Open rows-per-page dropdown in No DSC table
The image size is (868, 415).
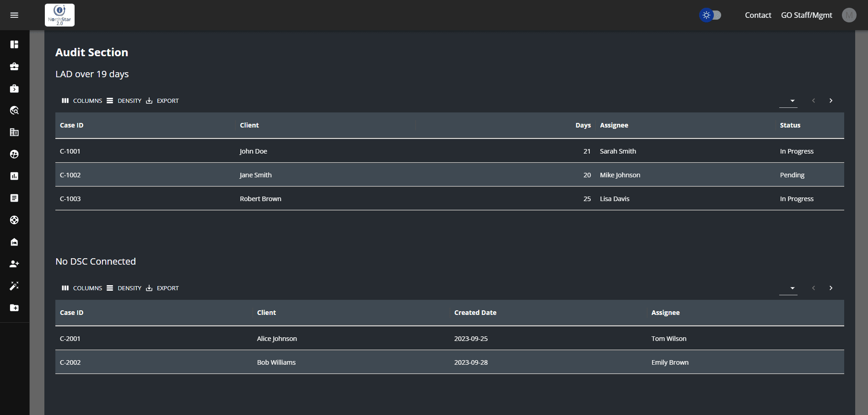tap(788, 288)
